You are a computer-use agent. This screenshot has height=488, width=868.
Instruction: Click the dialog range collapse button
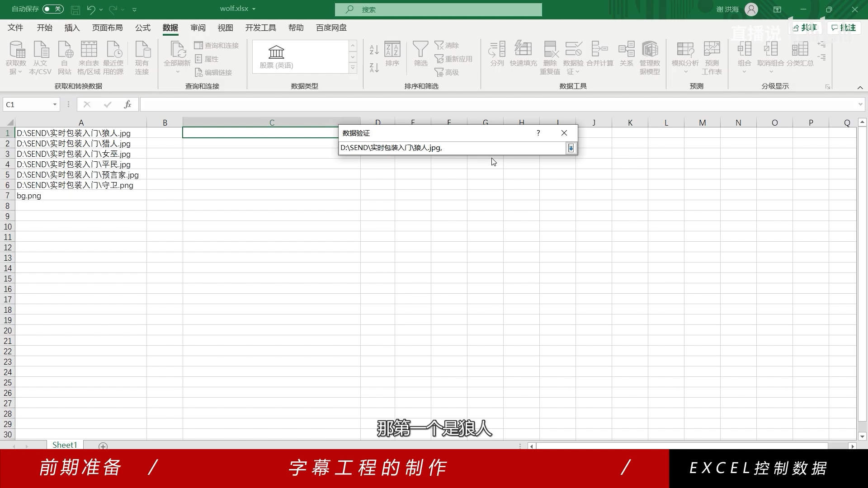(x=571, y=148)
